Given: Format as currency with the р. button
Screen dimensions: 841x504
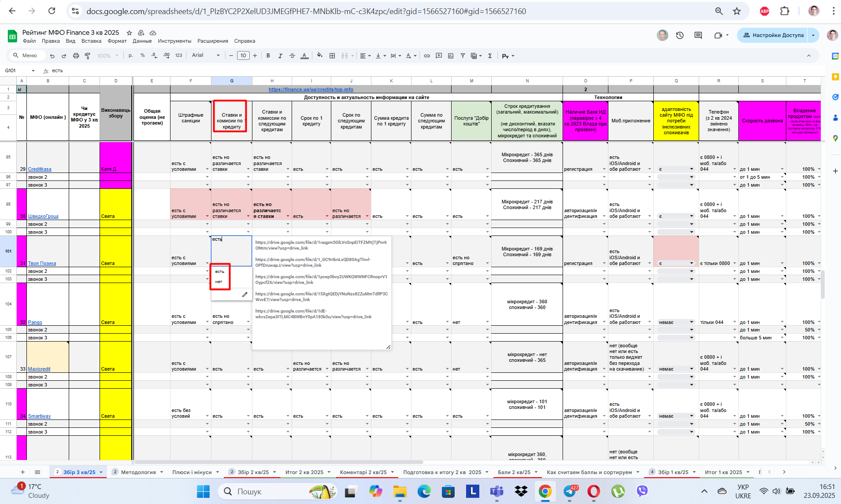Looking at the screenshot, I should click(131, 55).
